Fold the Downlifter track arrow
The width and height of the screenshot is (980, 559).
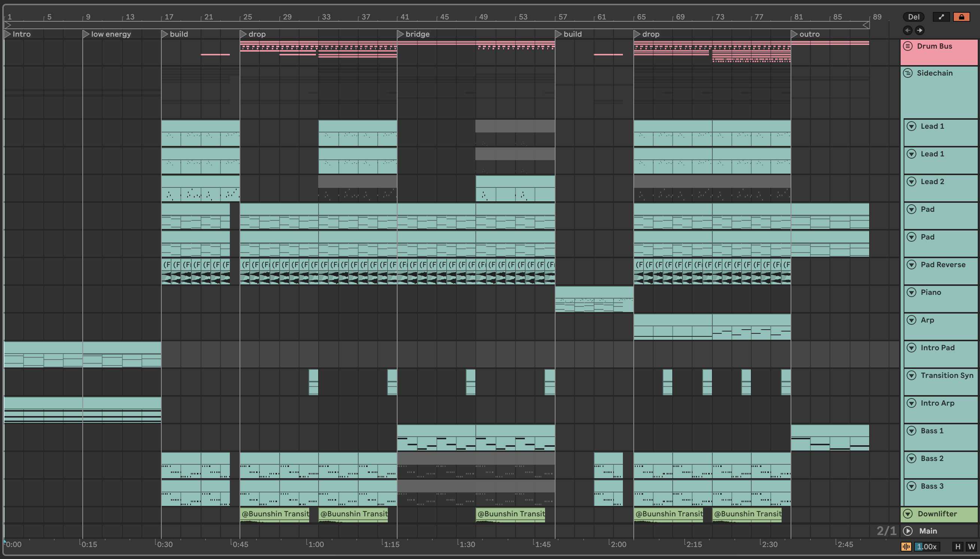908,514
